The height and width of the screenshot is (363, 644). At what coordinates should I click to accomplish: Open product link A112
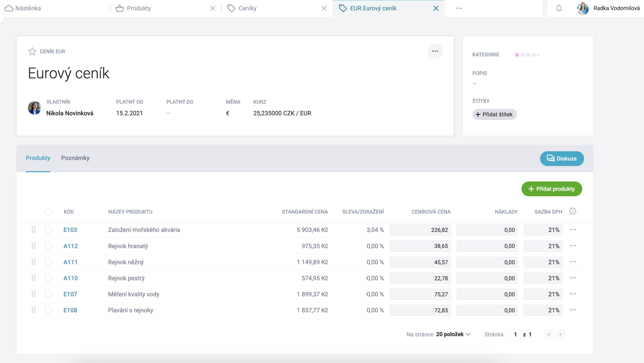(x=71, y=246)
